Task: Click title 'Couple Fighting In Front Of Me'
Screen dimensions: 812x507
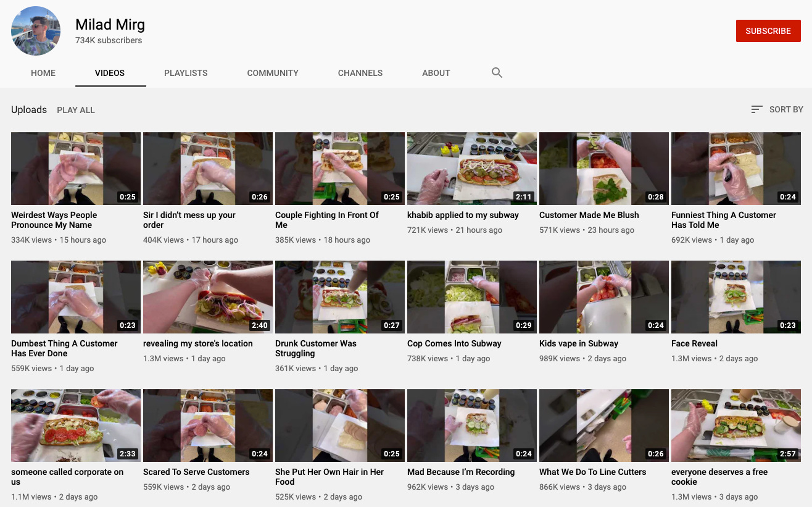Action: [x=327, y=220]
